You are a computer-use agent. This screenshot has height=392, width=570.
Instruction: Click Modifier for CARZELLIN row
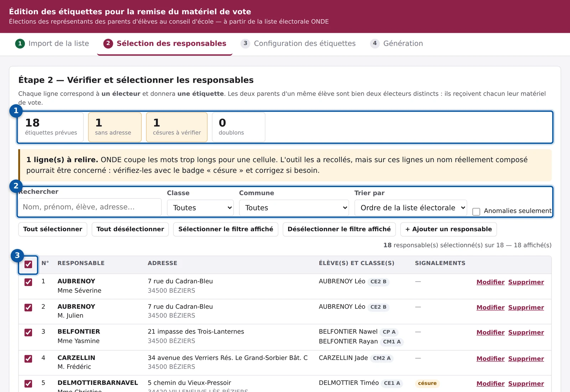(x=491, y=359)
